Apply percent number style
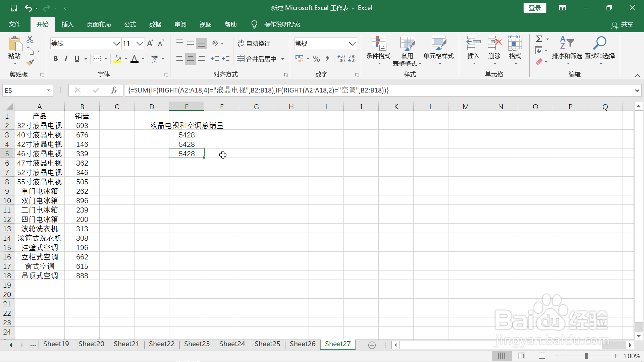The width and height of the screenshot is (644, 362). (x=316, y=59)
